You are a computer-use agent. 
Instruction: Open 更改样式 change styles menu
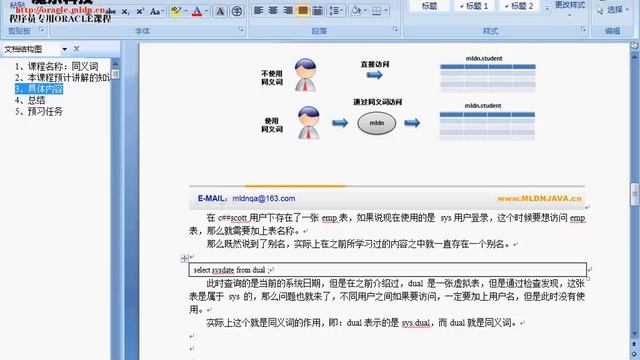point(570,8)
